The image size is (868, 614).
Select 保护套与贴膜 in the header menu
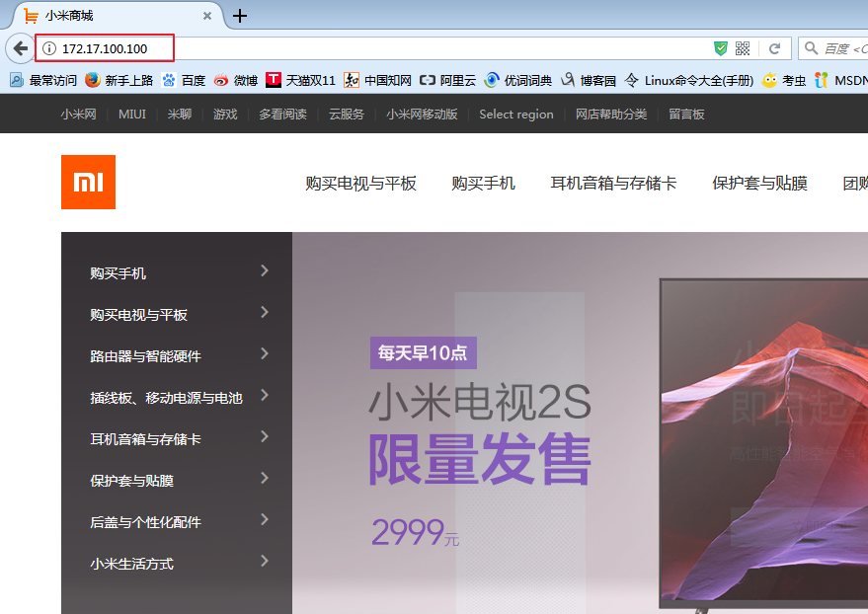pyautogui.click(x=759, y=183)
